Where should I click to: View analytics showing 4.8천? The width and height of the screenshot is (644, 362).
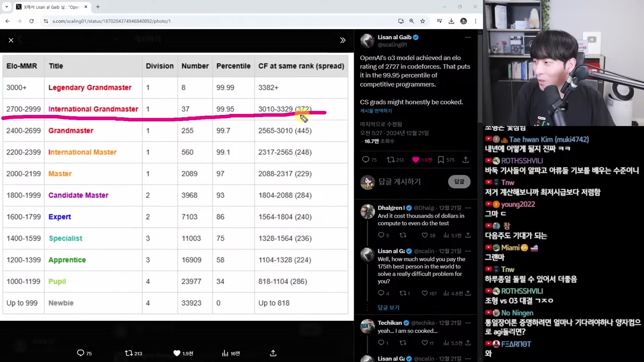click(x=453, y=293)
